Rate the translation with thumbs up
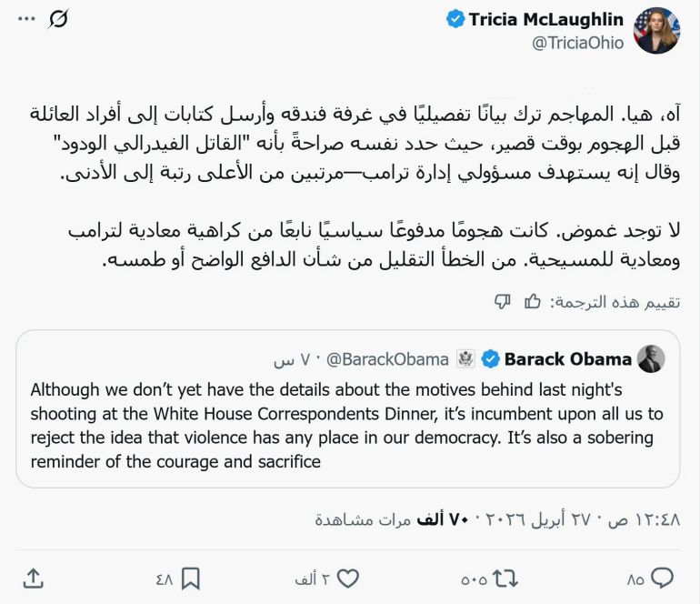Image resolution: width=700 pixels, height=604 pixels. [x=533, y=301]
